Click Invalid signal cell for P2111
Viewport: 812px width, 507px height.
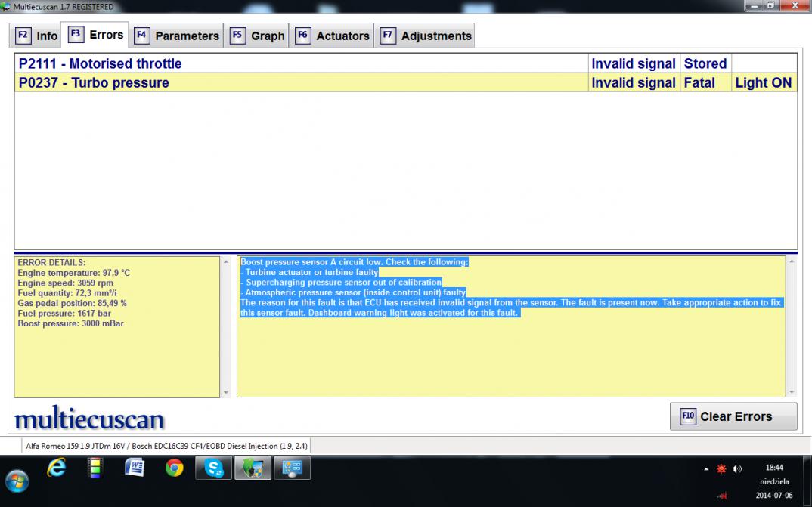[634, 63]
